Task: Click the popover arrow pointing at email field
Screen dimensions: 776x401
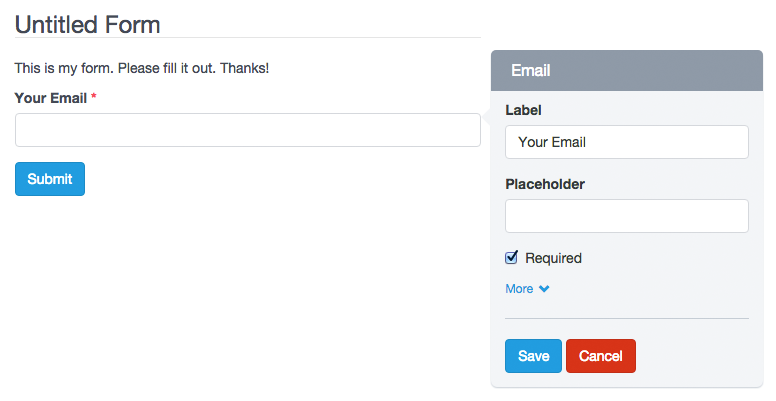Action: (487, 117)
